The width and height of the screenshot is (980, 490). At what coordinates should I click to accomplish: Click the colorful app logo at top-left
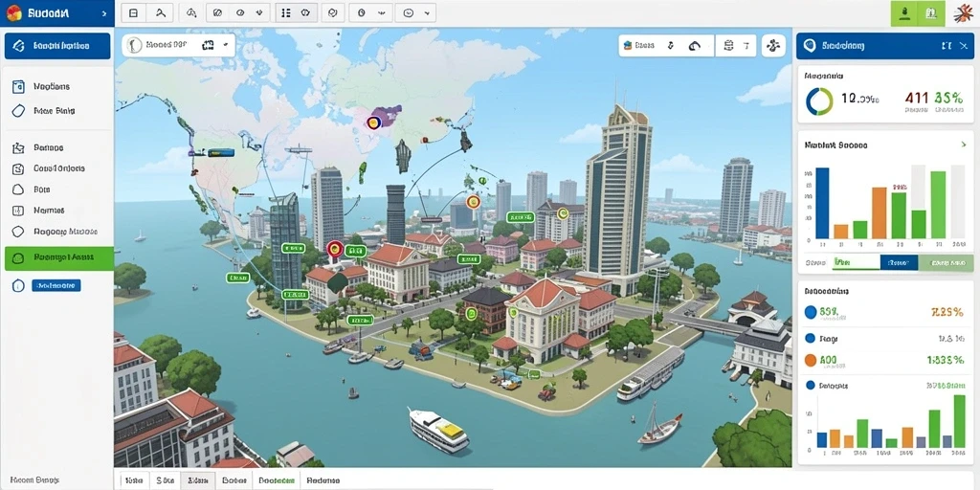pos(13,12)
